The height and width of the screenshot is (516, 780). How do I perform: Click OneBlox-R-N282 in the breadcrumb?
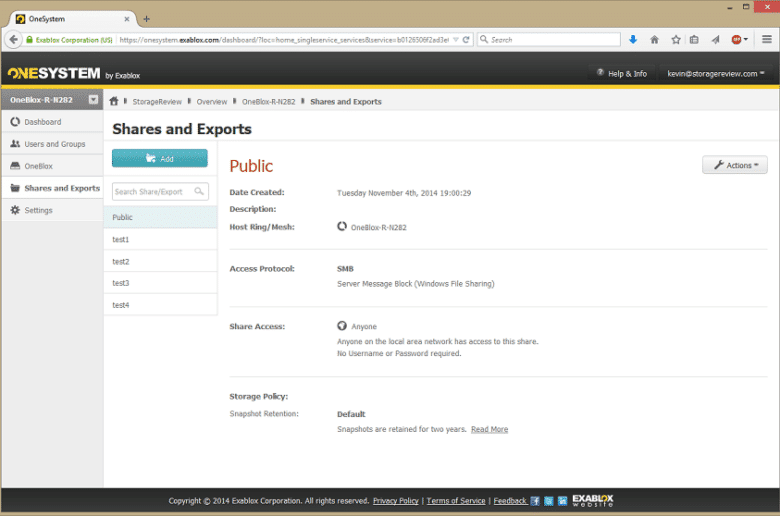(x=269, y=102)
